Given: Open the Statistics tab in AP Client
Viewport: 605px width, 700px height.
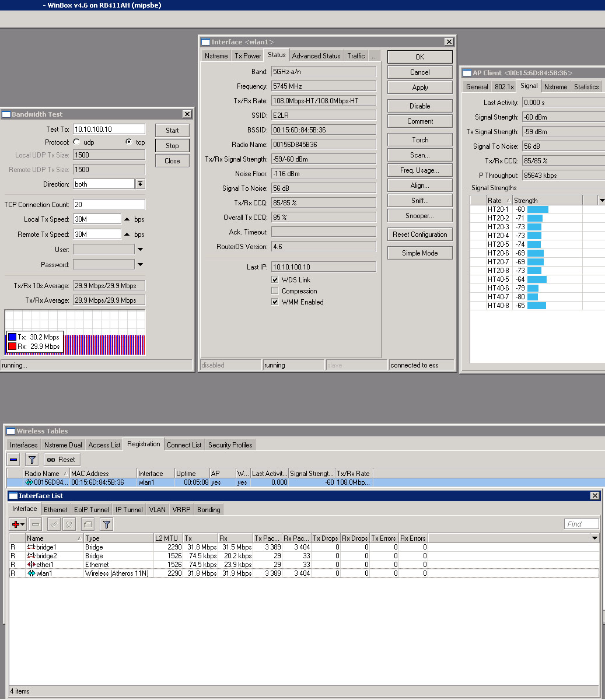Looking at the screenshot, I should coord(586,87).
